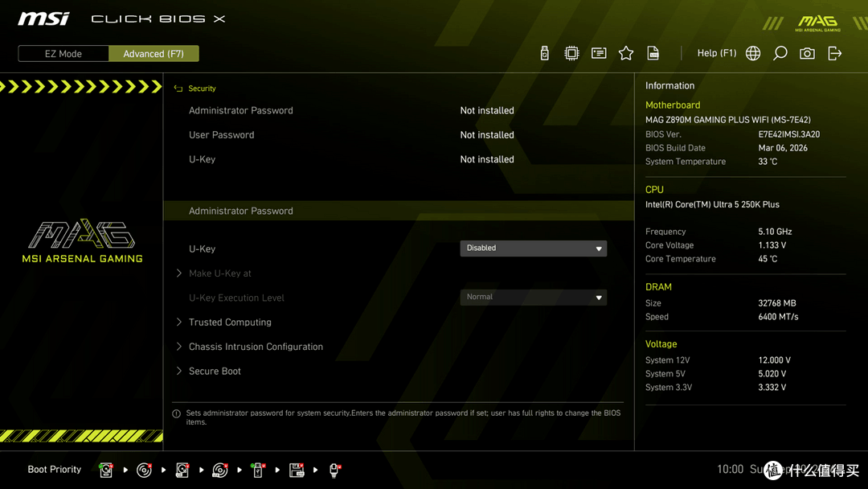Take a screenshot with the camera icon
868x489 pixels.
(x=807, y=53)
